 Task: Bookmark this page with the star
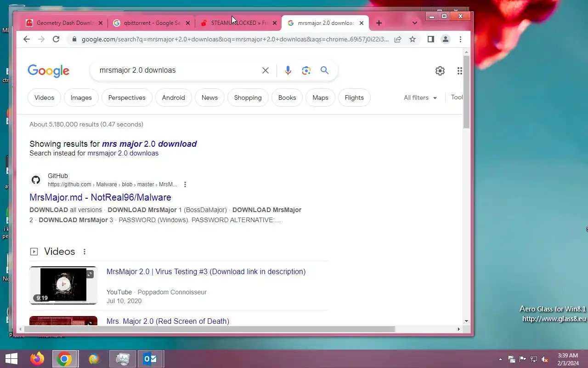pos(413,39)
